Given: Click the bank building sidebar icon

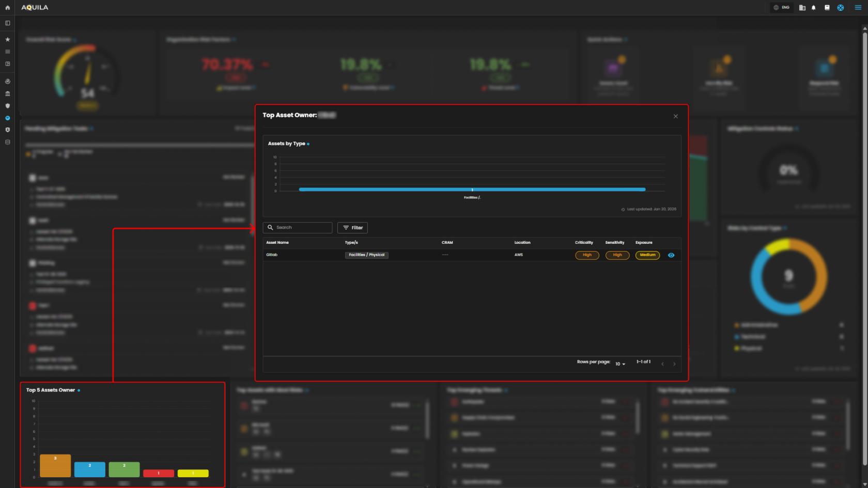Looking at the screenshot, I should [7, 93].
